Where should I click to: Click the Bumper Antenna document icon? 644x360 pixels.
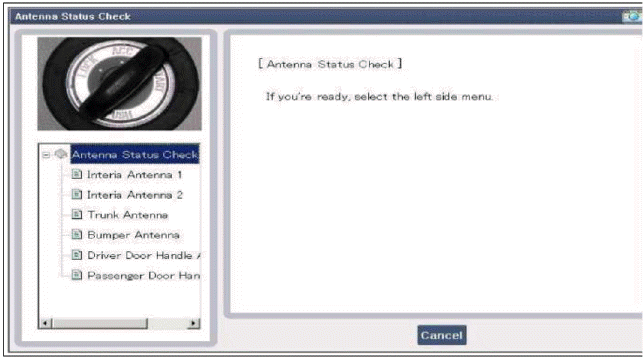(77, 234)
